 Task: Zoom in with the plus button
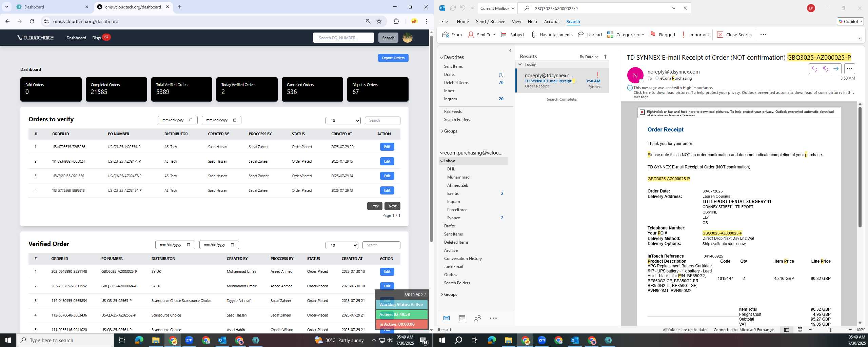[x=850, y=330]
